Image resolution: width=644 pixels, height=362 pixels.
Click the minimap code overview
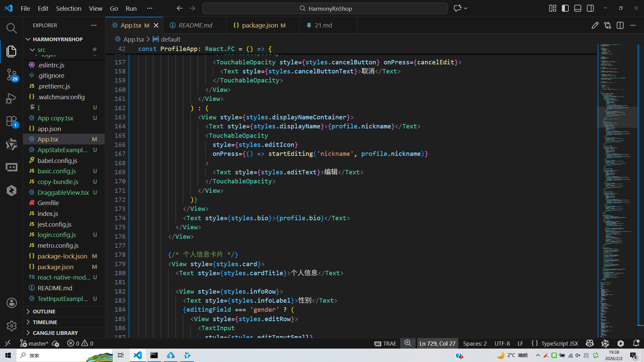pos(616,168)
